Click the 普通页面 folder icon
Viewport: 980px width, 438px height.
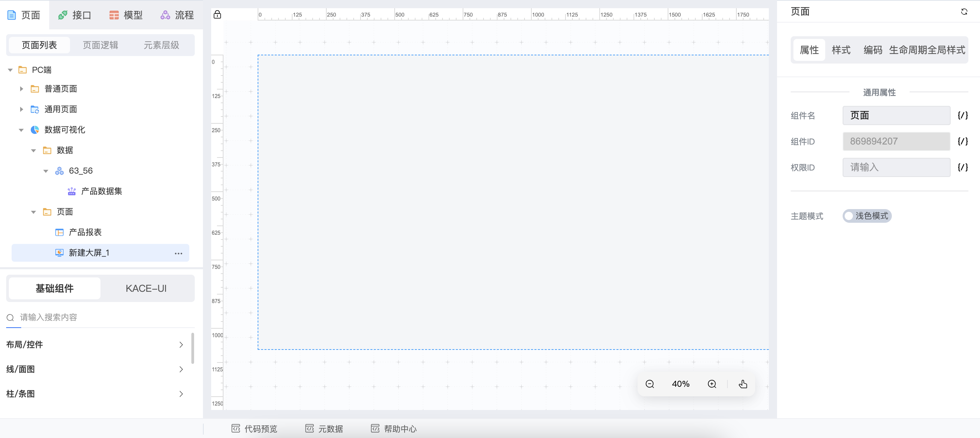tap(35, 89)
